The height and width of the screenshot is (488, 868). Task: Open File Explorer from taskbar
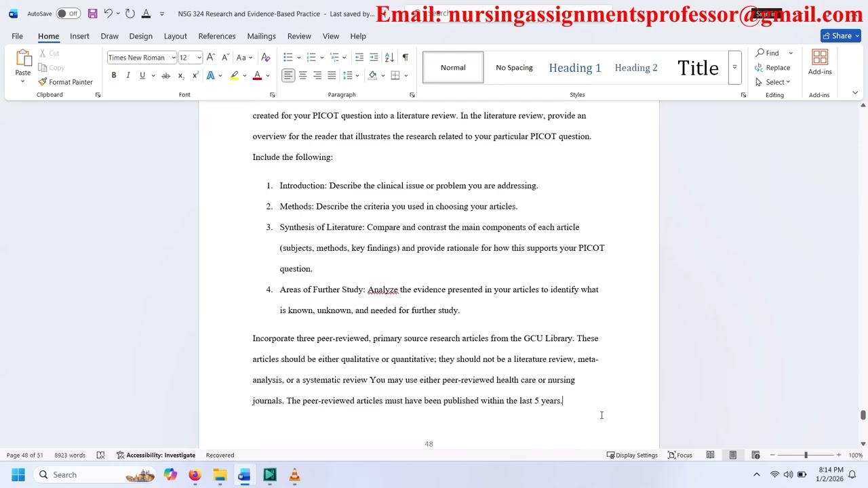(220, 474)
